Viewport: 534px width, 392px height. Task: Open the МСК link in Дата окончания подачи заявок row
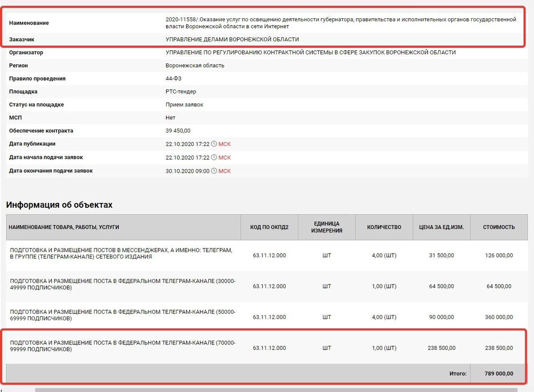[x=225, y=171]
